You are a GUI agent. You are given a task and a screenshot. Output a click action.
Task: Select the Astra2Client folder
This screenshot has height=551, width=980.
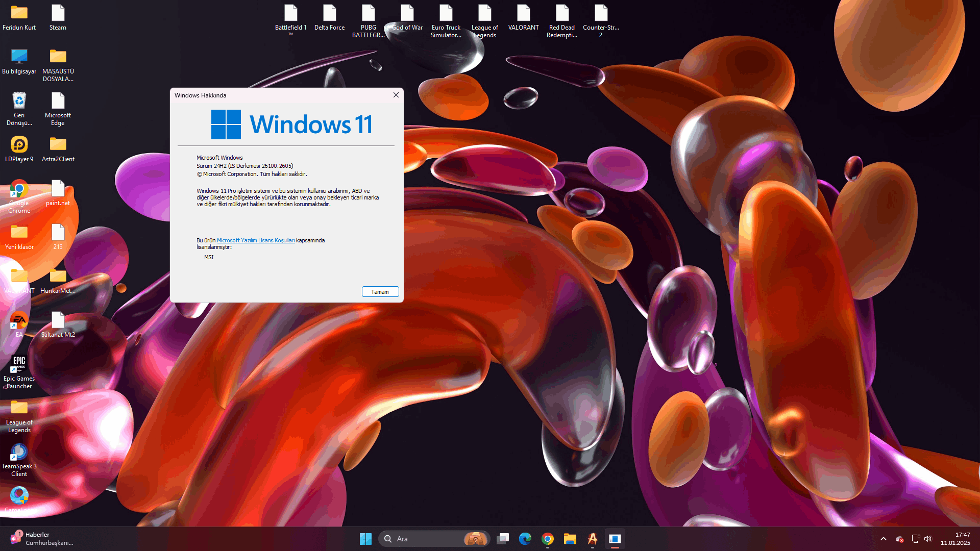click(58, 145)
